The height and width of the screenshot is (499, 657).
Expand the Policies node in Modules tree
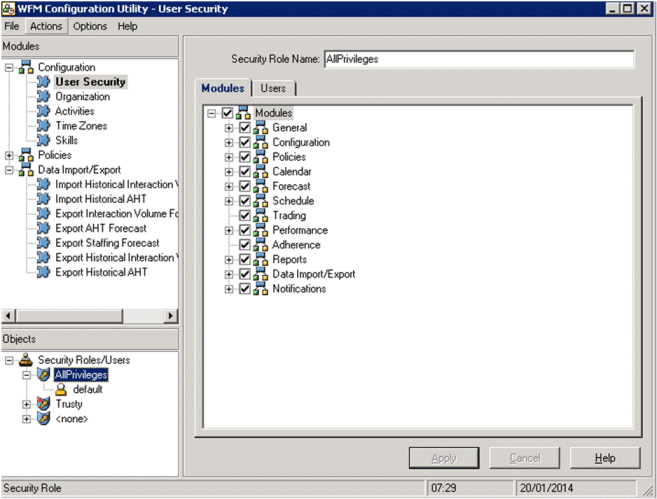pos(10,156)
